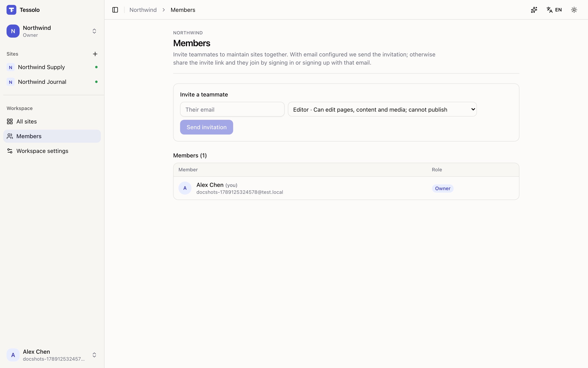This screenshot has height=368, width=588.
Task: Change language with the EN translate button
Action: click(554, 10)
